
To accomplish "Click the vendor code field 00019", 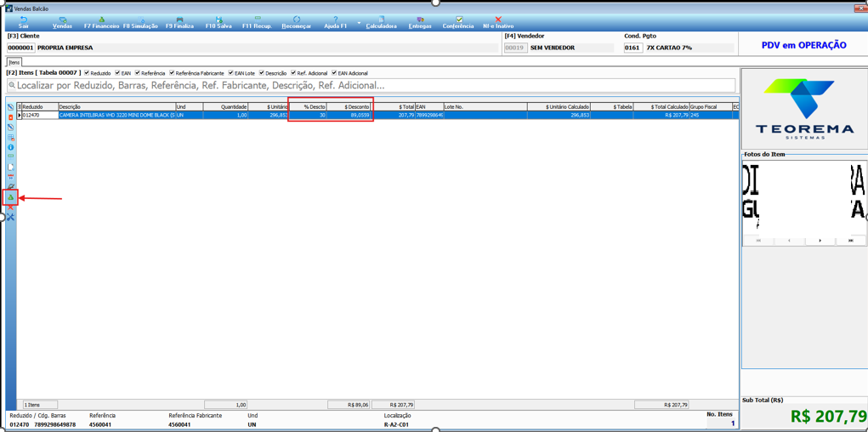I will [515, 48].
